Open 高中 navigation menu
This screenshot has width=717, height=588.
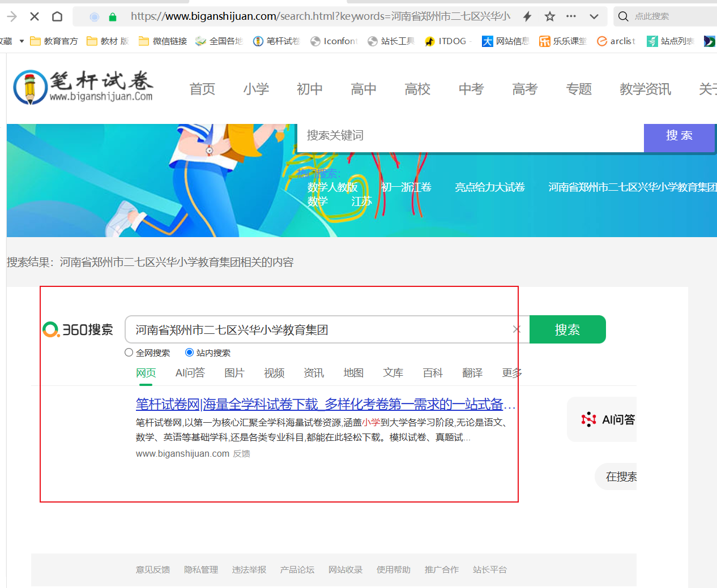tap(364, 89)
